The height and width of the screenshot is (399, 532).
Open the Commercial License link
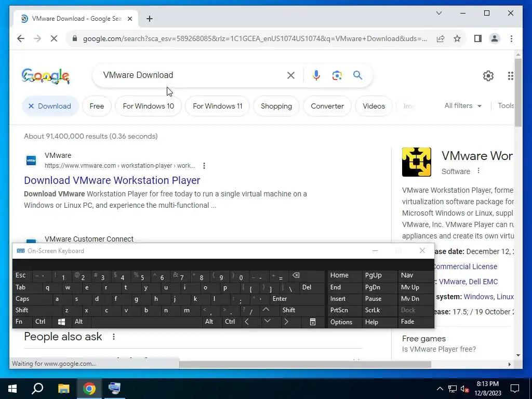coord(465,267)
